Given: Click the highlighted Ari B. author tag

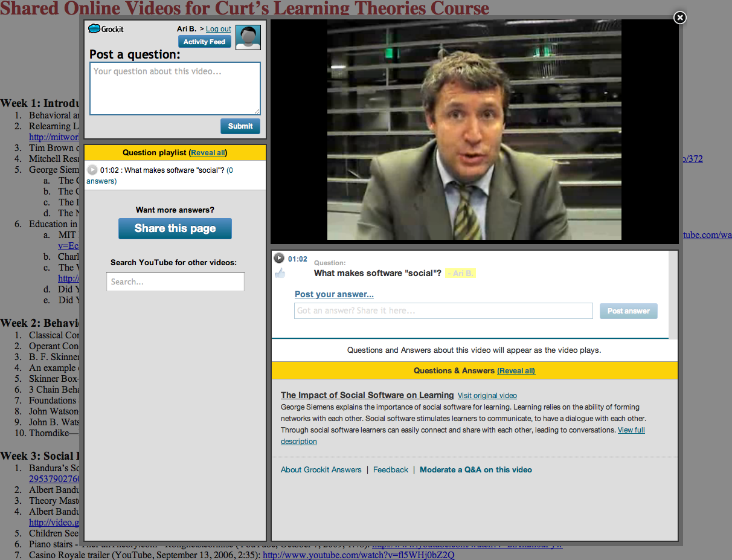Looking at the screenshot, I should 461,274.
